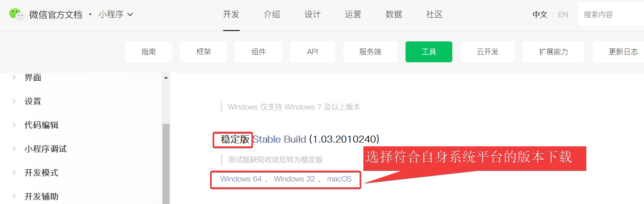Download the macOS stable build

click(339, 179)
